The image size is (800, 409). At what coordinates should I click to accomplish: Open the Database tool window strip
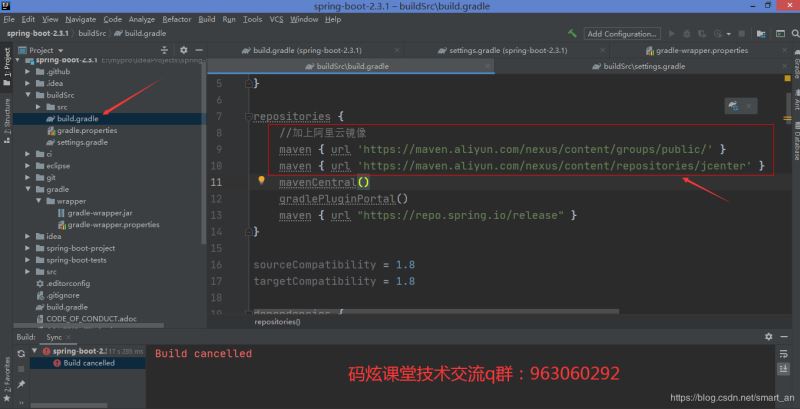coord(796,143)
